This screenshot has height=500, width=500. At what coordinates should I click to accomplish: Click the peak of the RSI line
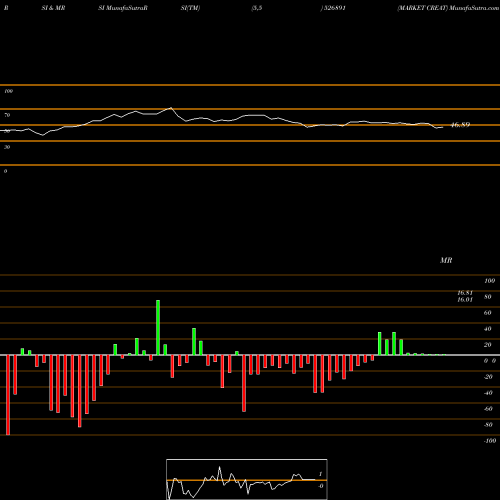171,108
